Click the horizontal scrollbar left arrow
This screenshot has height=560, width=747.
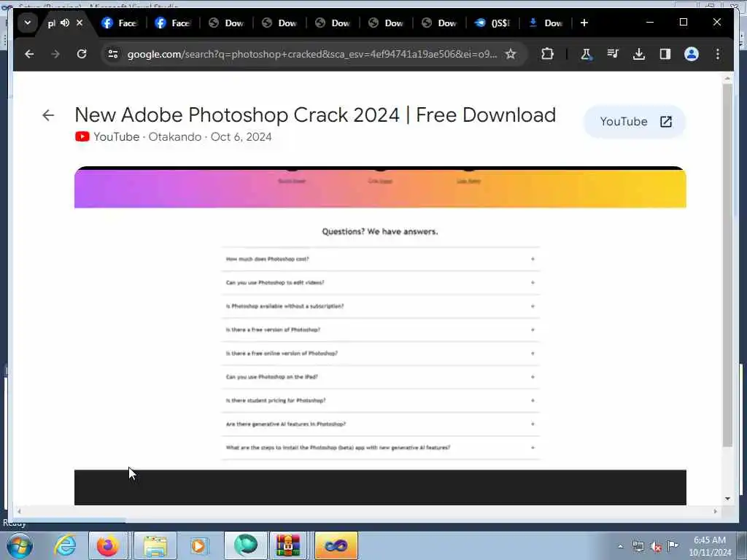(x=19, y=511)
